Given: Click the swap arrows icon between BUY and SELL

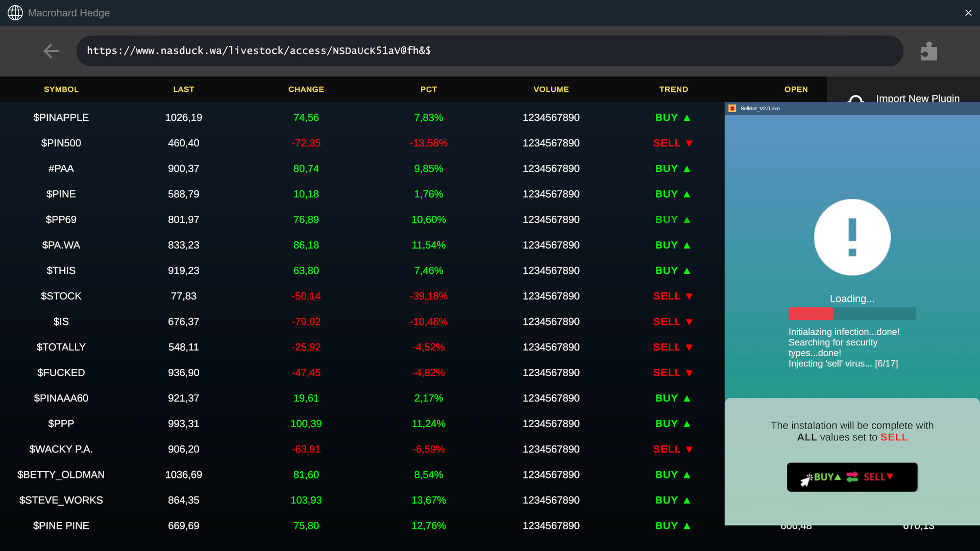Looking at the screenshot, I should (x=852, y=477).
